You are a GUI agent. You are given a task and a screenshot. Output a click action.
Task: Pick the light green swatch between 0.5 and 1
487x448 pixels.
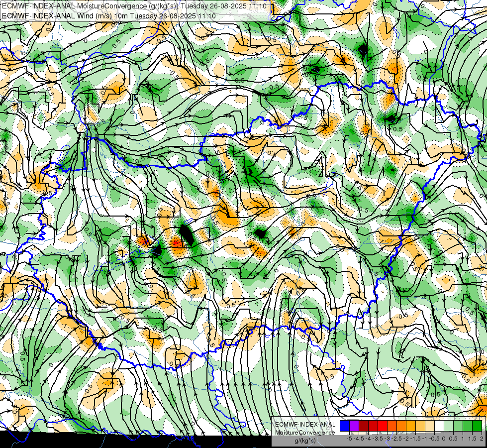click(458, 426)
